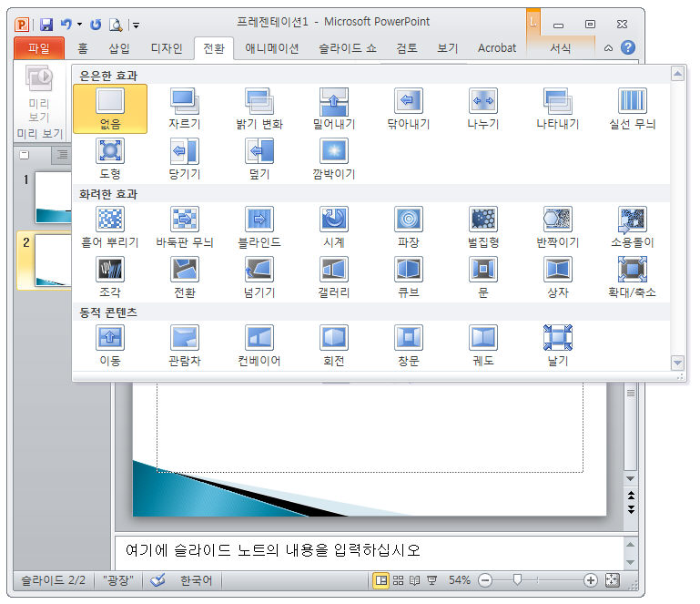This screenshot has width=700, height=604.
Task: Apply the 자르기 transition effect
Action: point(185,109)
